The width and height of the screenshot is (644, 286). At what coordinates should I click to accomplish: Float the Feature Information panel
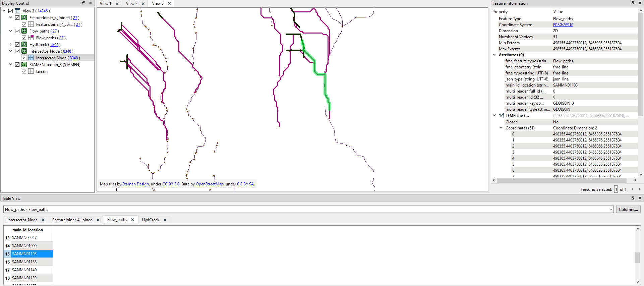tap(633, 3)
